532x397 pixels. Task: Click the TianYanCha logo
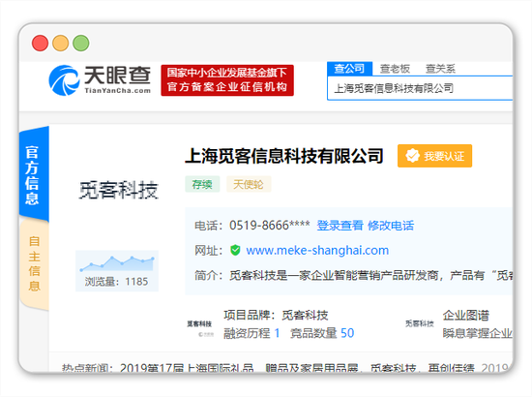(100, 80)
